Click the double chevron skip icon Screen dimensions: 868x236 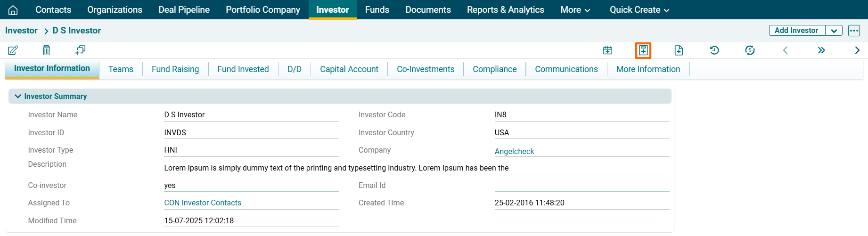[821, 50]
